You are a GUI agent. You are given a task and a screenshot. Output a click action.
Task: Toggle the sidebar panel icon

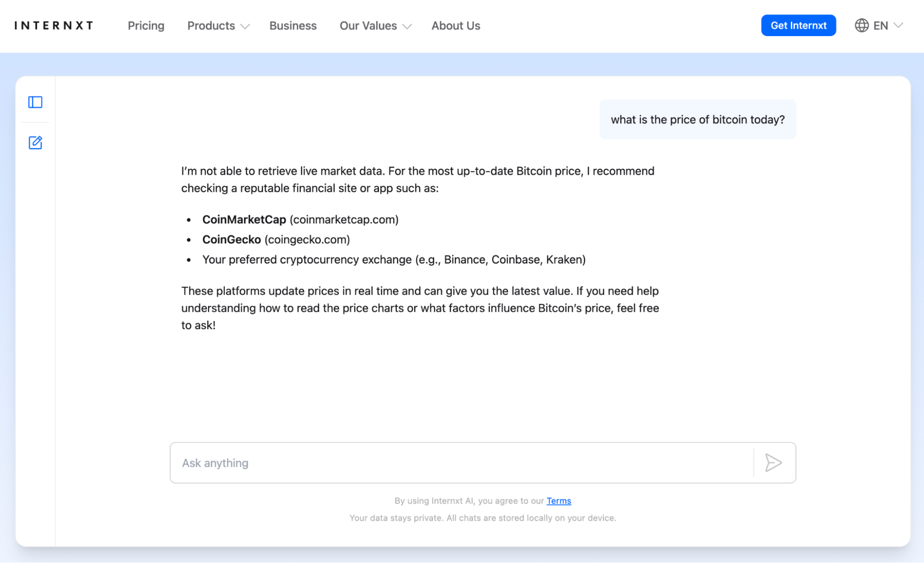(x=35, y=102)
